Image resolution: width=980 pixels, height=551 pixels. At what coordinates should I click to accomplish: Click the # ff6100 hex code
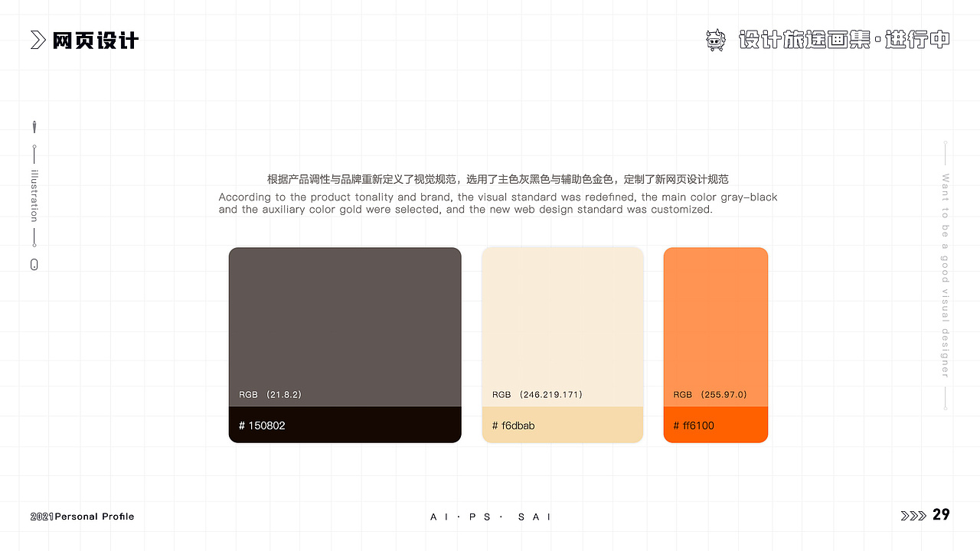(694, 425)
